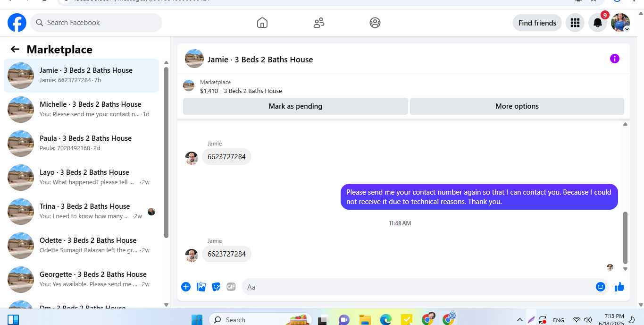Image resolution: width=644 pixels, height=325 pixels.
Task: Open the second Chrome profile taskbar icon
Action: click(449, 319)
